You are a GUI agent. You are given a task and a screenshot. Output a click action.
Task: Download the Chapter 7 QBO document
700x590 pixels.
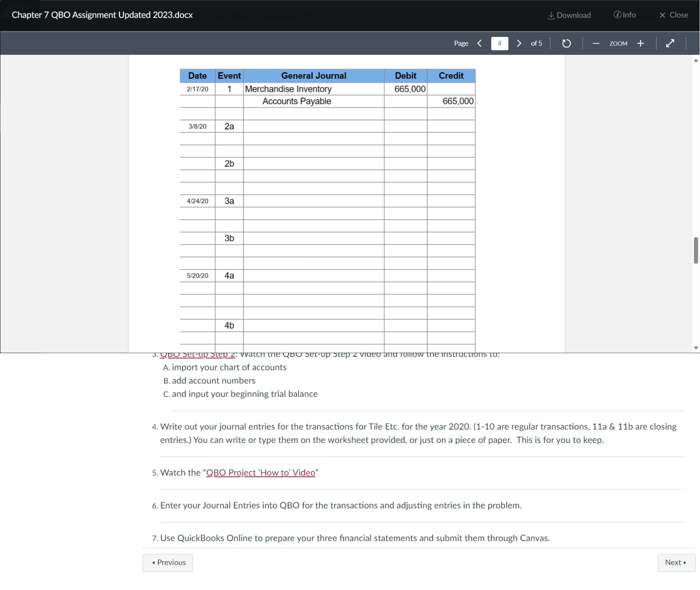[569, 15]
